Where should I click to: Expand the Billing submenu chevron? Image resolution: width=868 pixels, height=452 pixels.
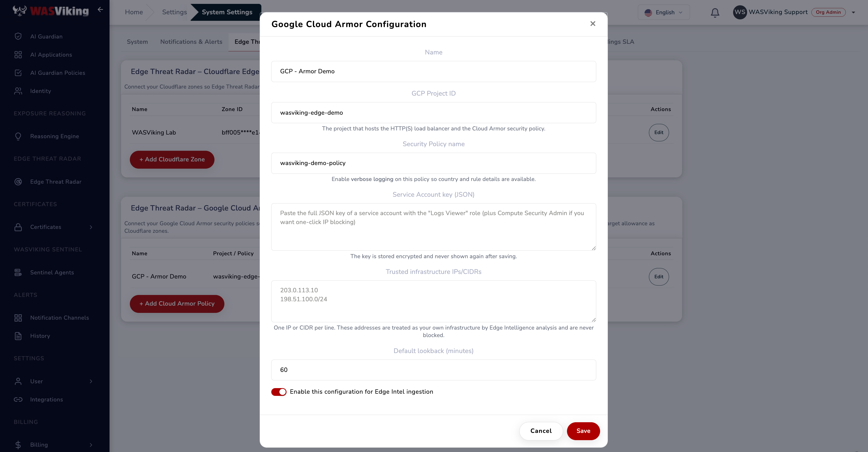pyautogui.click(x=91, y=444)
